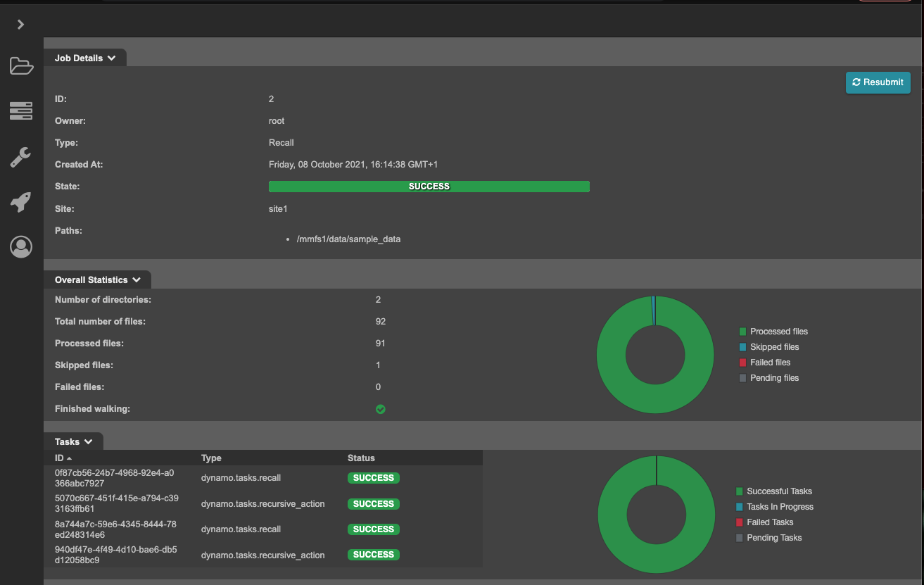924x585 pixels.
Task: Click the rocket icon in the sidebar
Action: coord(21,203)
